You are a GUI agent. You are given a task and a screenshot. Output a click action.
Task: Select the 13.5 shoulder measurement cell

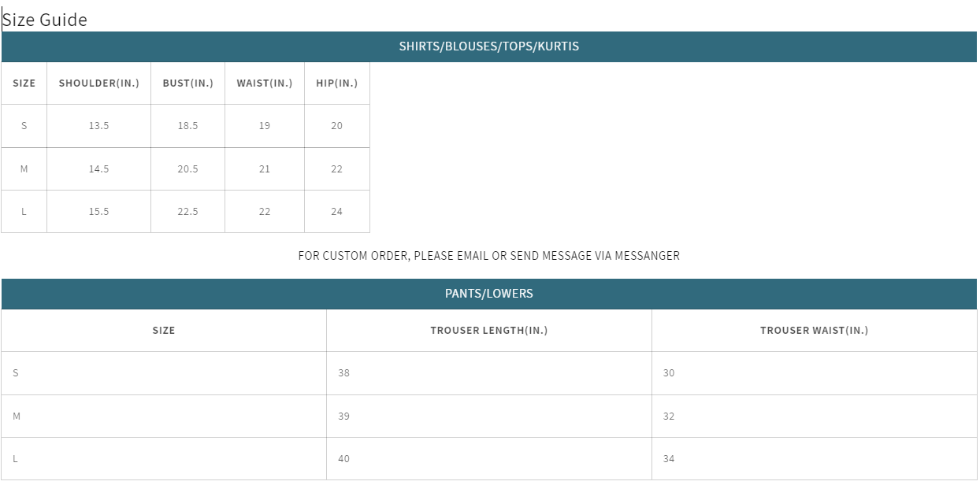pos(98,126)
